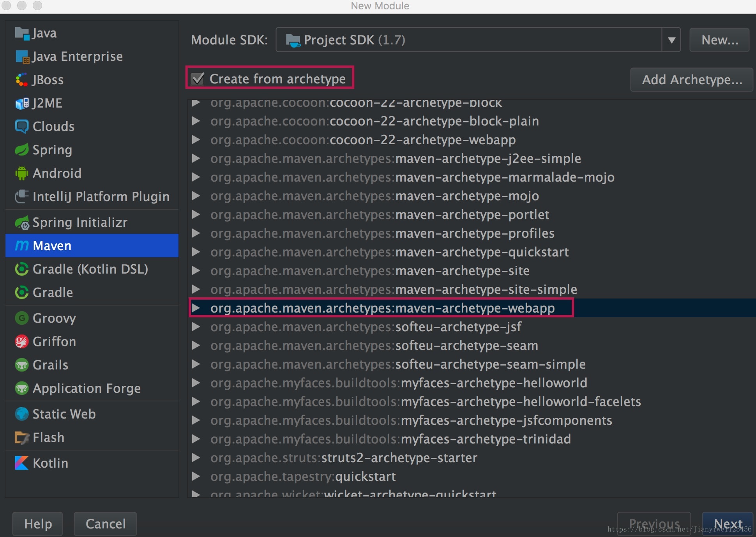Image resolution: width=756 pixels, height=537 pixels.
Task: Choose Gradle (Kotlin DSL) module type
Action: pos(92,269)
